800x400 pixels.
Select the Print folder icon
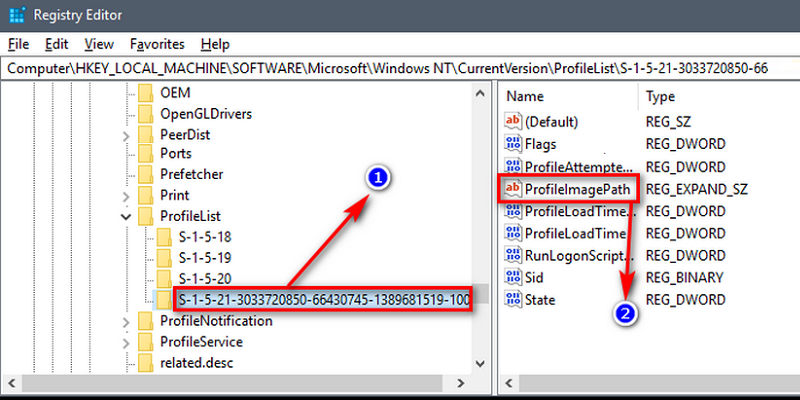click(146, 195)
